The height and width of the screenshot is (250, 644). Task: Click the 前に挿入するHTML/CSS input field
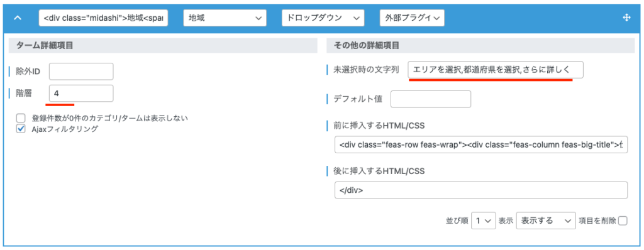pos(481,144)
